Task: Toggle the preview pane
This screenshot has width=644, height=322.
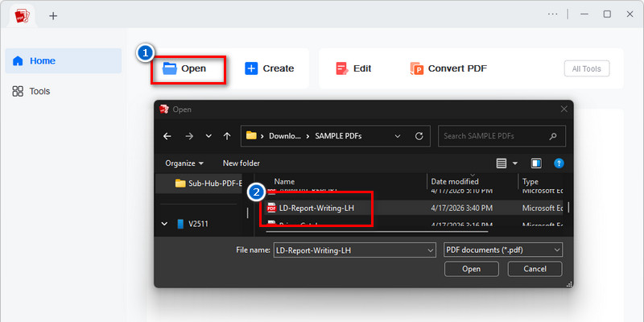Action: [536, 163]
